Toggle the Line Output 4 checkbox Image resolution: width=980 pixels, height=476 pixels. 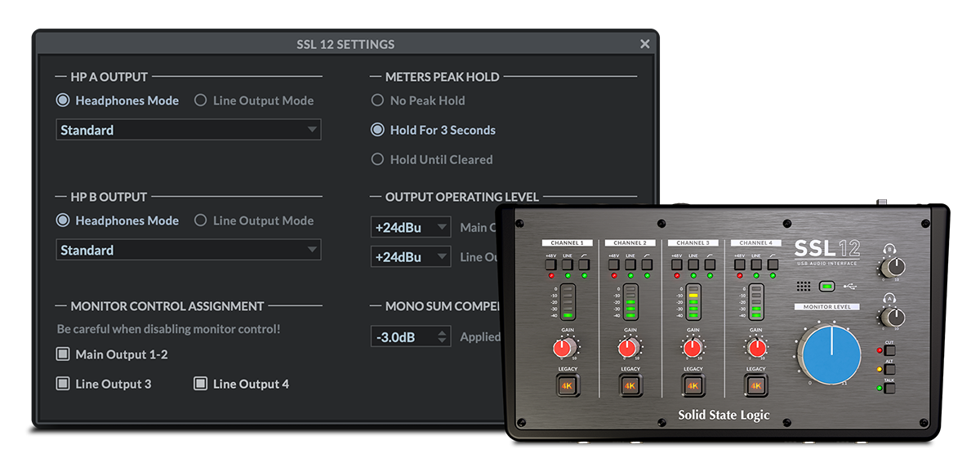(200, 384)
